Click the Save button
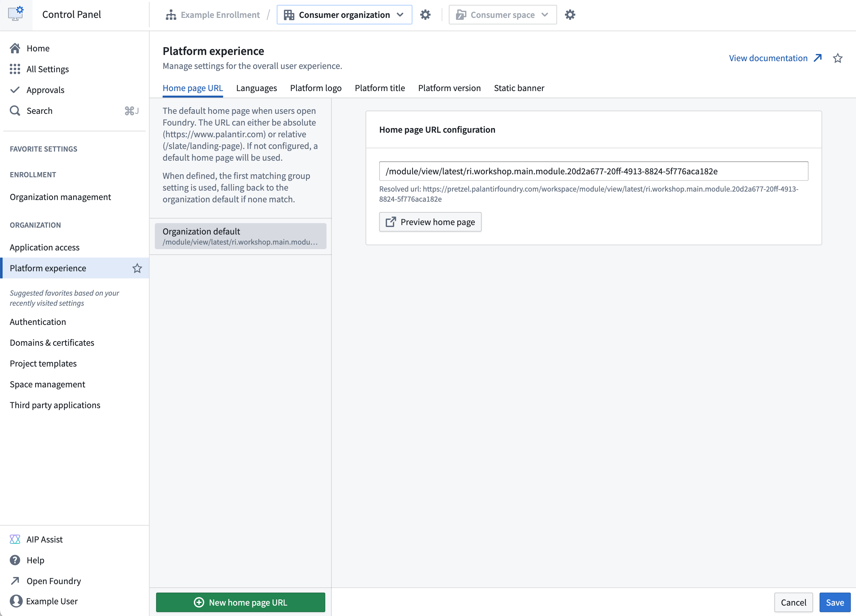This screenshot has height=616, width=856. pos(835,602)
